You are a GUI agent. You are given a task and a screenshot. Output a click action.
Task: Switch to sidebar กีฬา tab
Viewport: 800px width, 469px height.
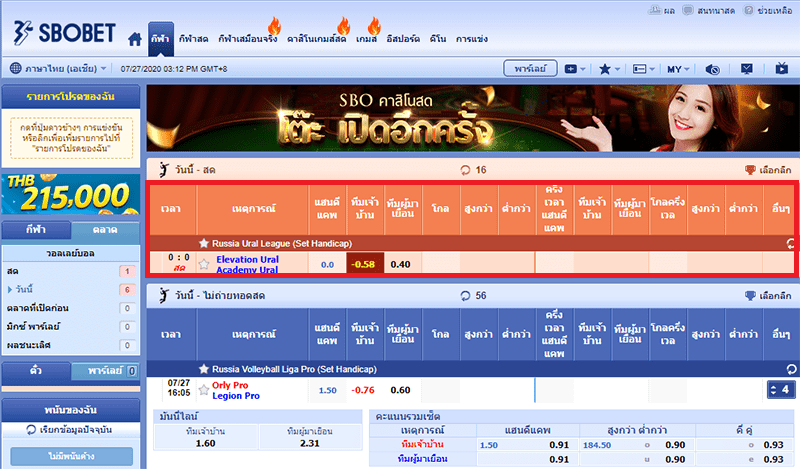tap(36, 230)
